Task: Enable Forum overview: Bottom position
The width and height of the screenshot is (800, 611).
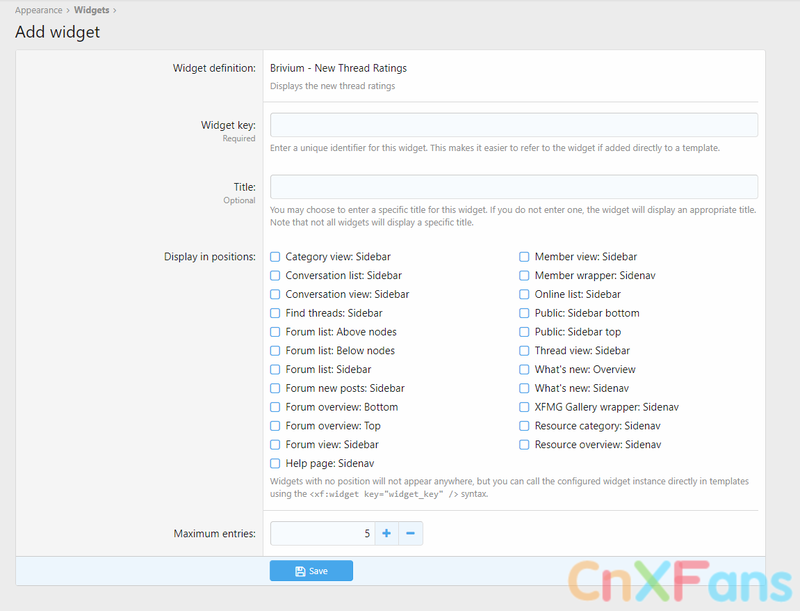Action: click(x=275, y=407)
